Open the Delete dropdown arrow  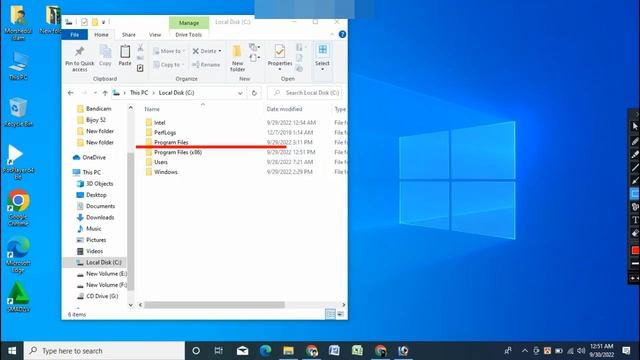(x=220, y=51)
